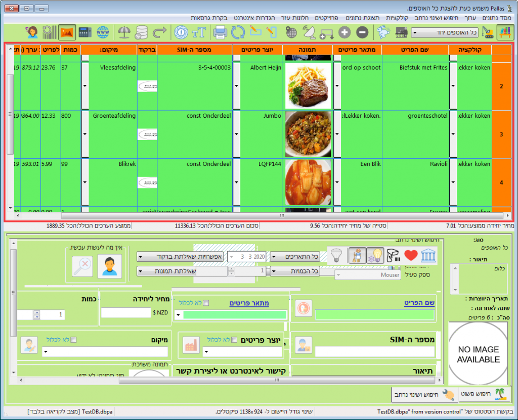Open the מסד נתונים menu

(x=497, y=18)
